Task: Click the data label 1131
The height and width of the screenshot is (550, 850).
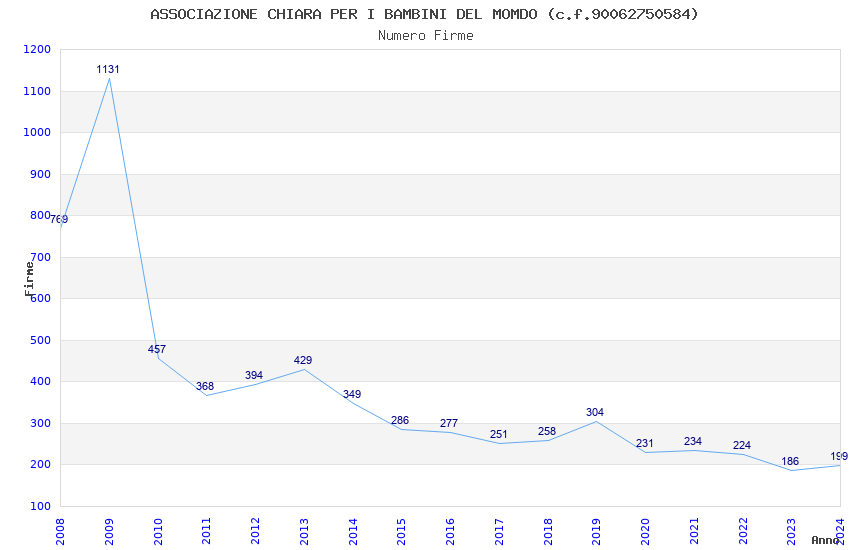Action: (x=108, y=69)
